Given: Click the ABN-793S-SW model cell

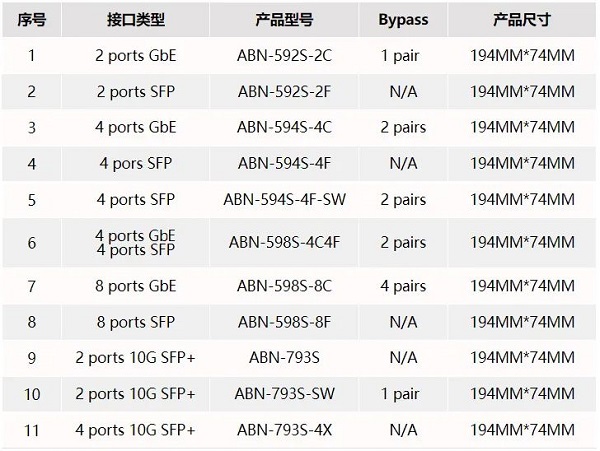Looking at the screenshot, I should 284,394.
